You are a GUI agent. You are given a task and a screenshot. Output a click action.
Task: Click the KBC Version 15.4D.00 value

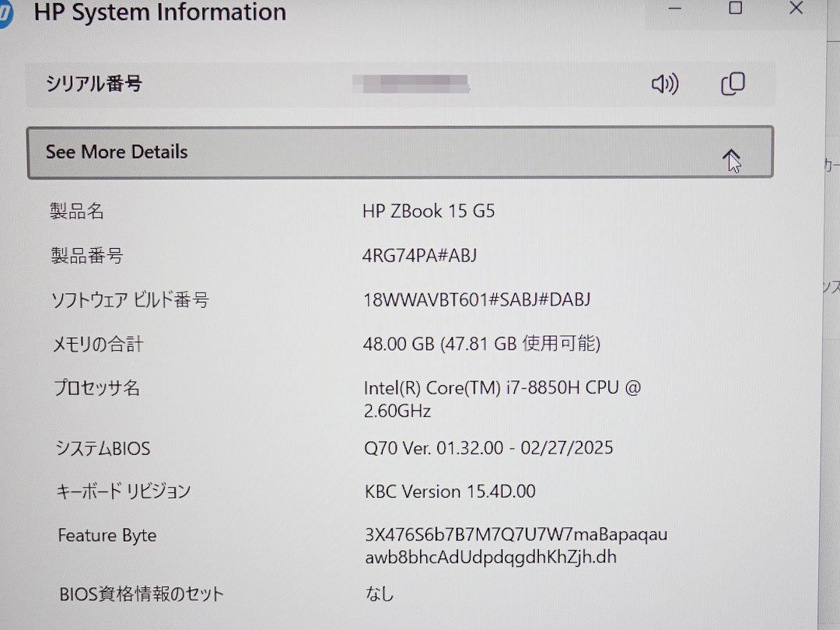pos(450,492)
